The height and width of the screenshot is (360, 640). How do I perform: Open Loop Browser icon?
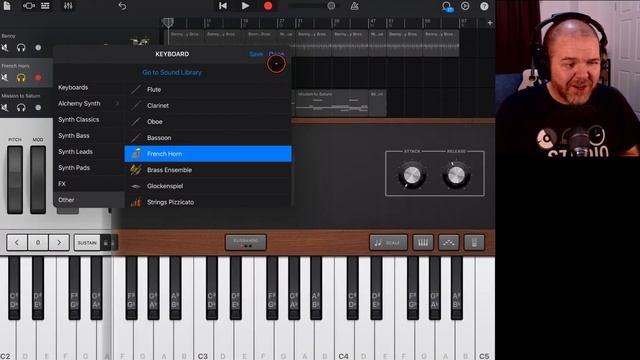(x=447, y=6)
